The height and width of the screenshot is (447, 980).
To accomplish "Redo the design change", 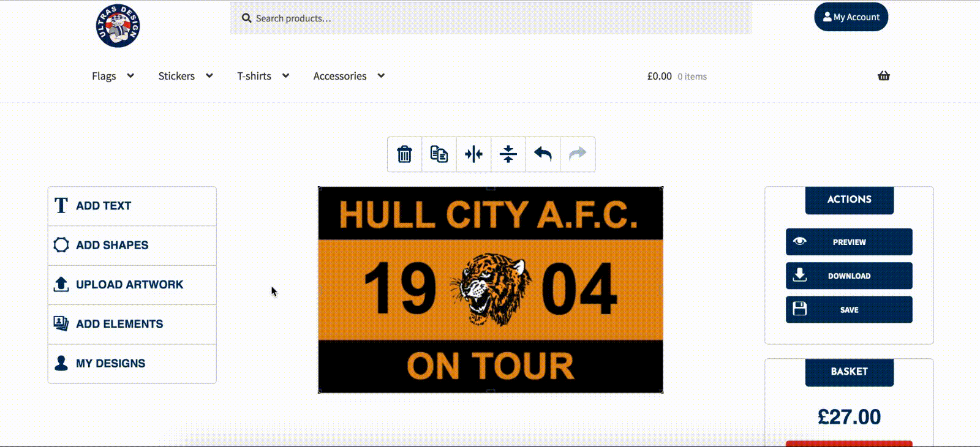I will coord(578,154).
